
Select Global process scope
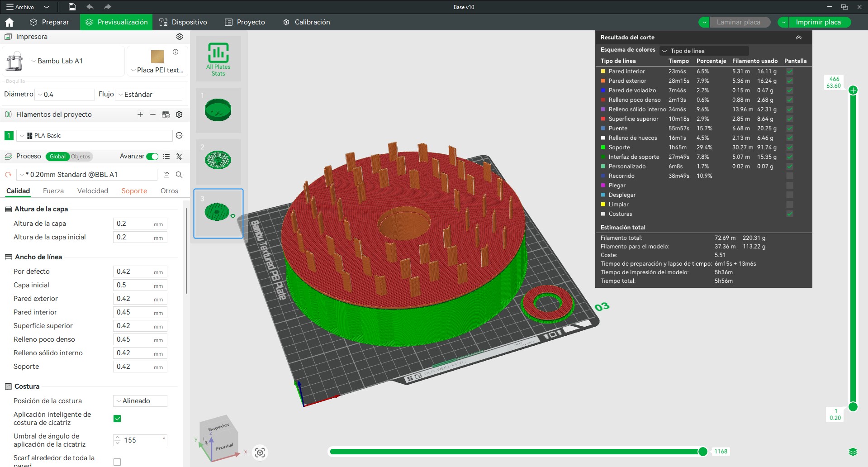[57, 157]
